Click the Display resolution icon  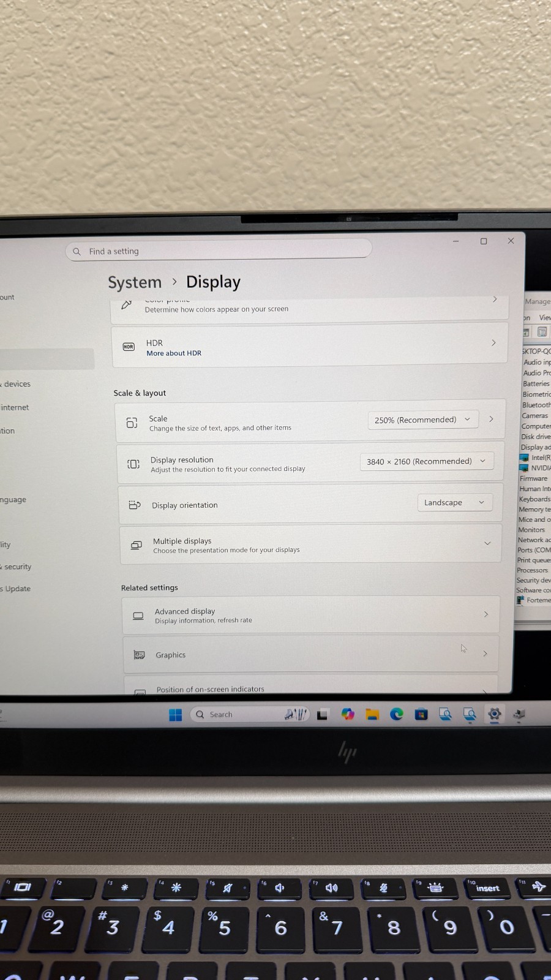coord(133,464)
